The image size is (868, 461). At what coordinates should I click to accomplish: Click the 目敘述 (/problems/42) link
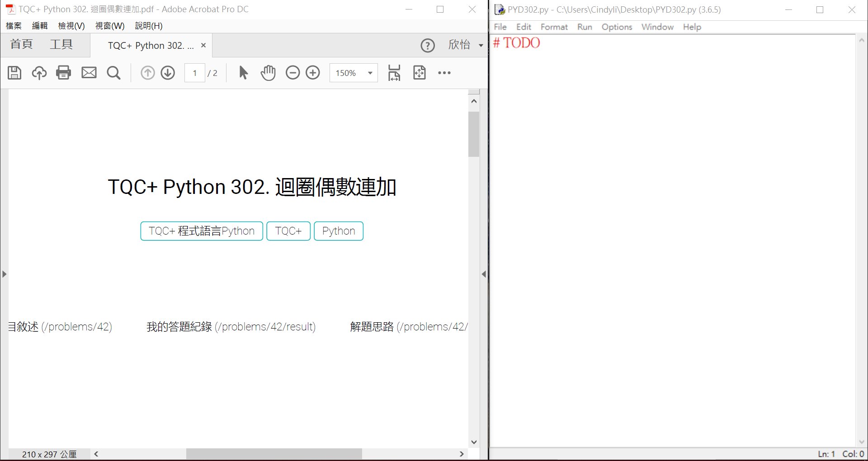click(x=60, y=326)
